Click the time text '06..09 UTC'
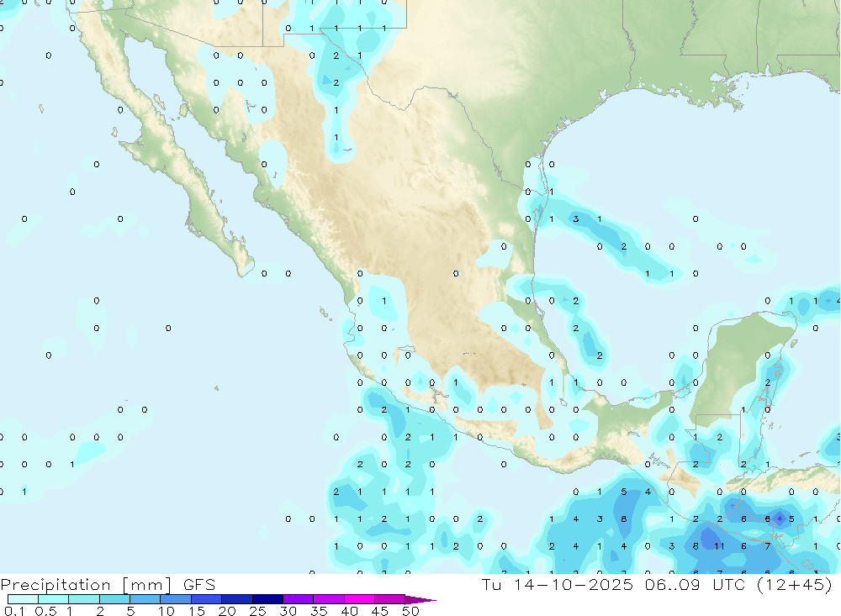The image size is (841, 616). pyautogui.click(x=696, y=584)
